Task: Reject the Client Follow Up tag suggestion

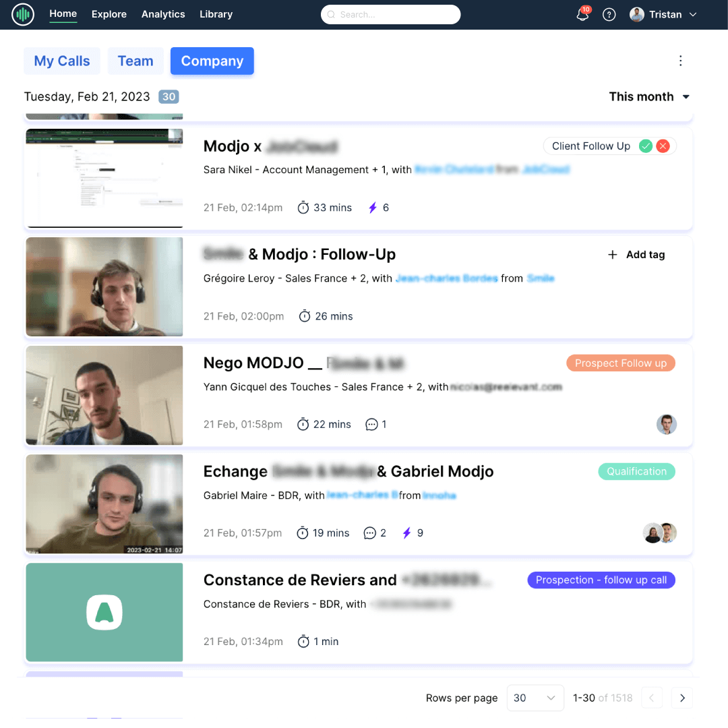Action: [x=663, y=146]
